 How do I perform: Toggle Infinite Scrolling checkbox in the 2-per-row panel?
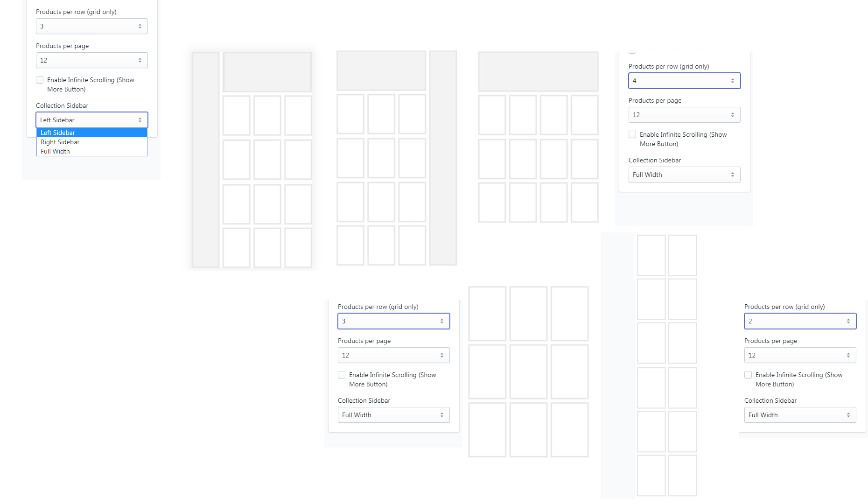tap(748, 375)
